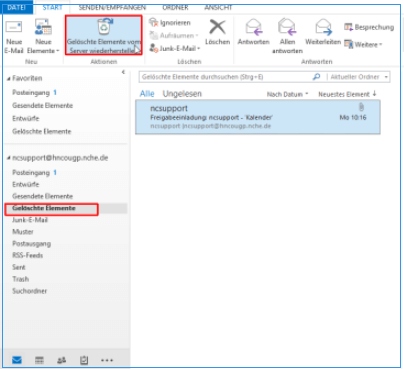Open the DATEI tab
Screen dimensions: 404x369
point(17,7)
